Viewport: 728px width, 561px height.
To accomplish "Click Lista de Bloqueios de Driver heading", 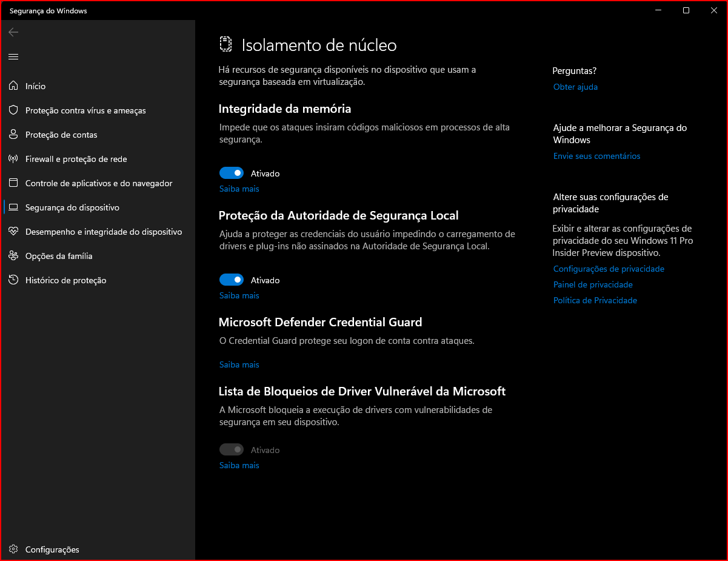I will [x=362, y=391].
